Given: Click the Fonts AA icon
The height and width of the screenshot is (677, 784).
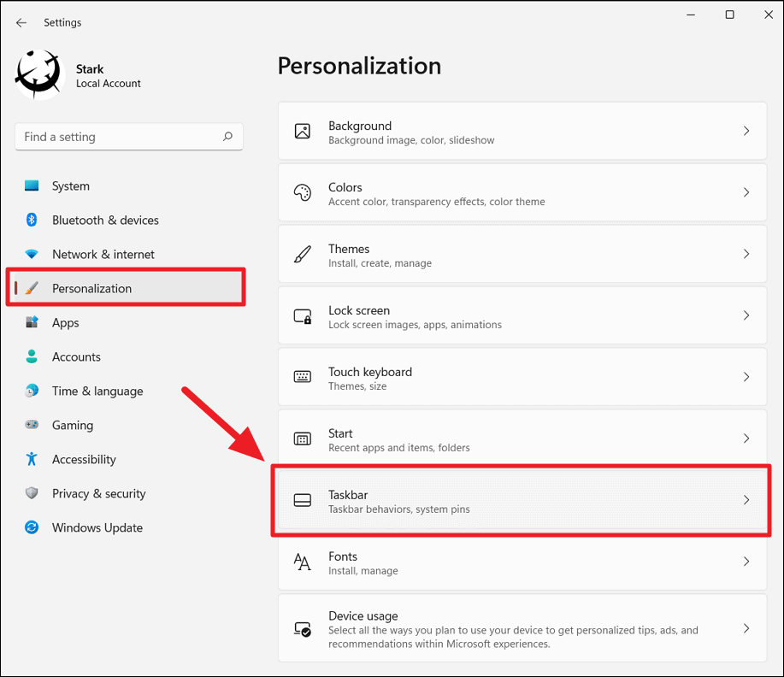Looking at the screenshot, I should point(302,562).
